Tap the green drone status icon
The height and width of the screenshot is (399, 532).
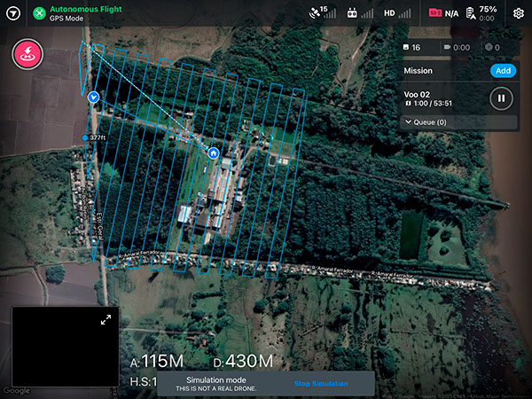point(39,13)
